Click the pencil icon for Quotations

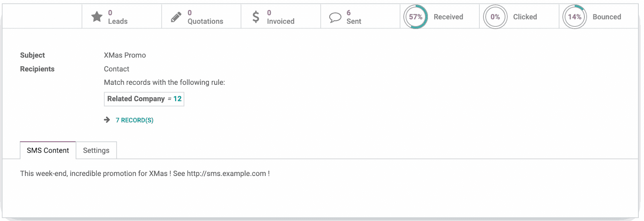(x=176, y=17)
